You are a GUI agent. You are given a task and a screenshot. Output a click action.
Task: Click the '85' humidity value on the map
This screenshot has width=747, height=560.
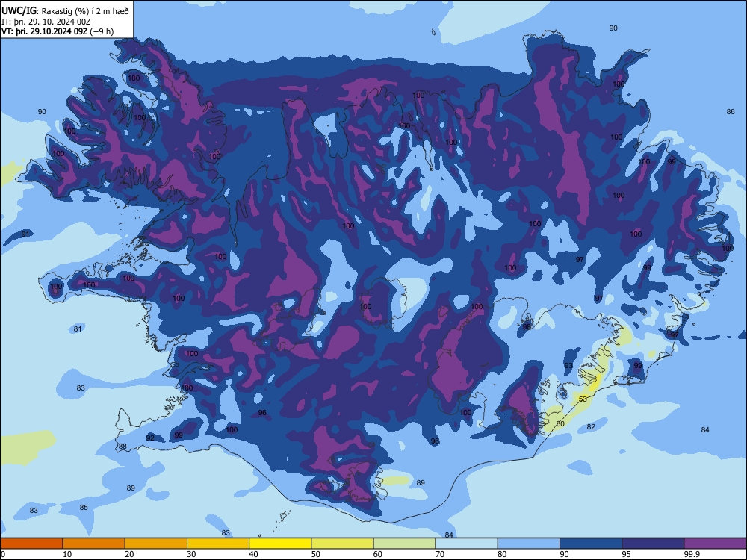84,508
